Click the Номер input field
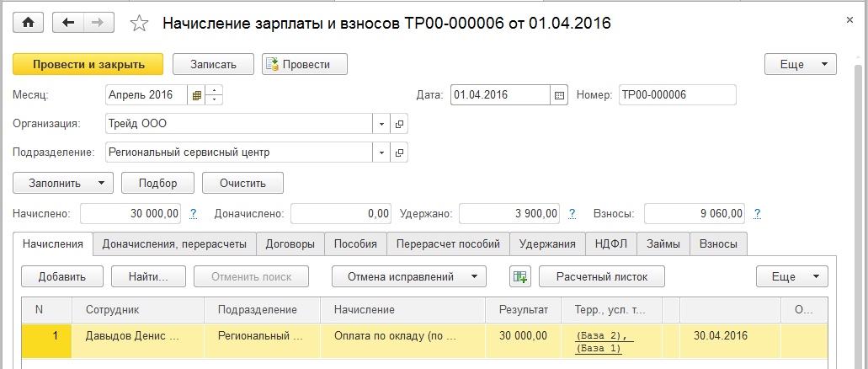868x369 pixels. [676, 95]
